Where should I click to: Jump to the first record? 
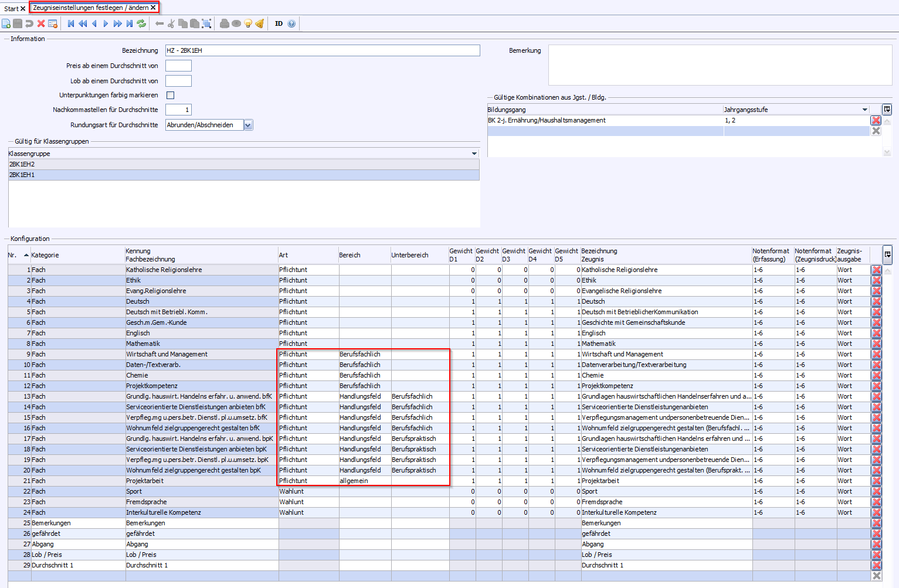(x=71, y=23)
